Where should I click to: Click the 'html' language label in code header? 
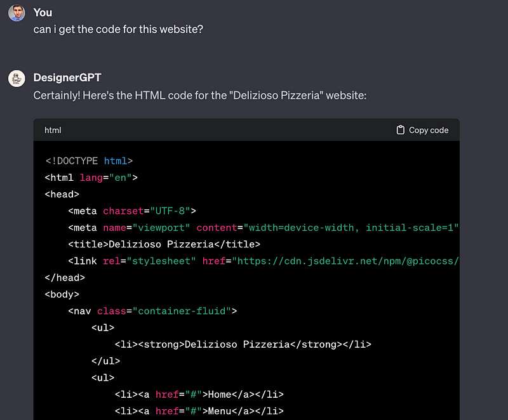[53, 130]
